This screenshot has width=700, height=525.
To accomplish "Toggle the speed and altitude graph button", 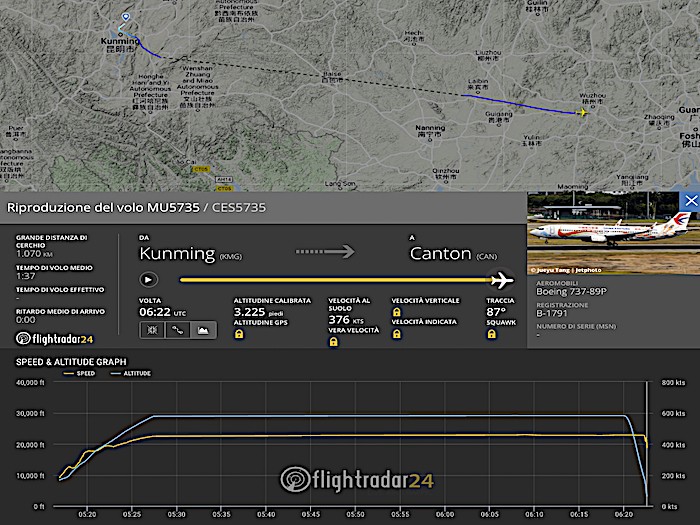I will point(203,330).
